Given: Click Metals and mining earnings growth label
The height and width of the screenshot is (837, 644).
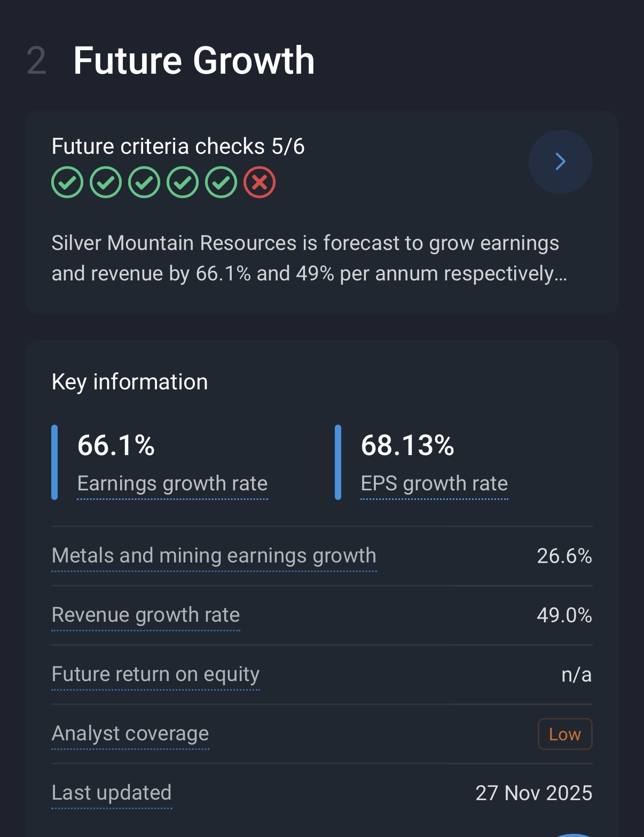Looking at the screenshot, I should [x=214, y=556].
